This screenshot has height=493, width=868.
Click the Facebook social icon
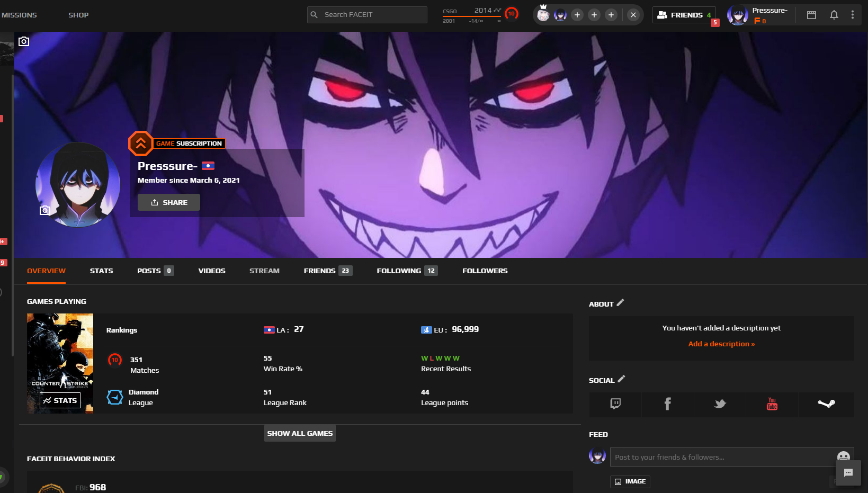(x=667, y=404)
